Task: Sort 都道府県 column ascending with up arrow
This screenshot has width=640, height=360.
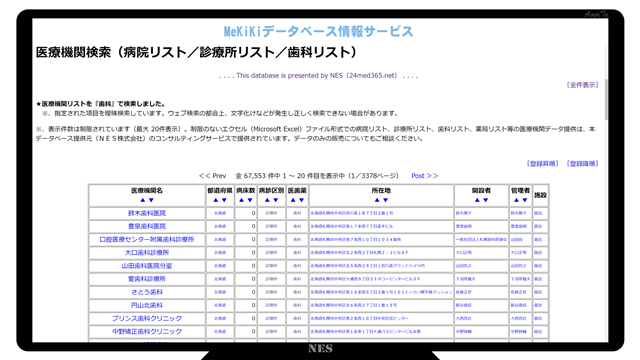Action: [x=216, y=200]
